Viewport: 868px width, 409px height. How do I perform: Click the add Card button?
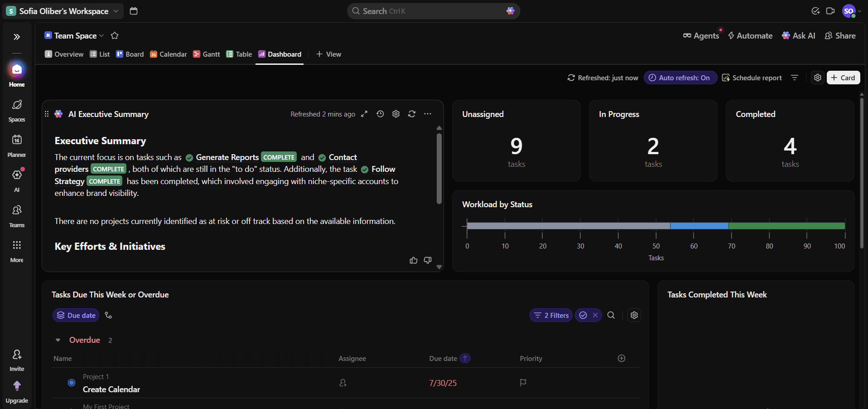[843, 78]
